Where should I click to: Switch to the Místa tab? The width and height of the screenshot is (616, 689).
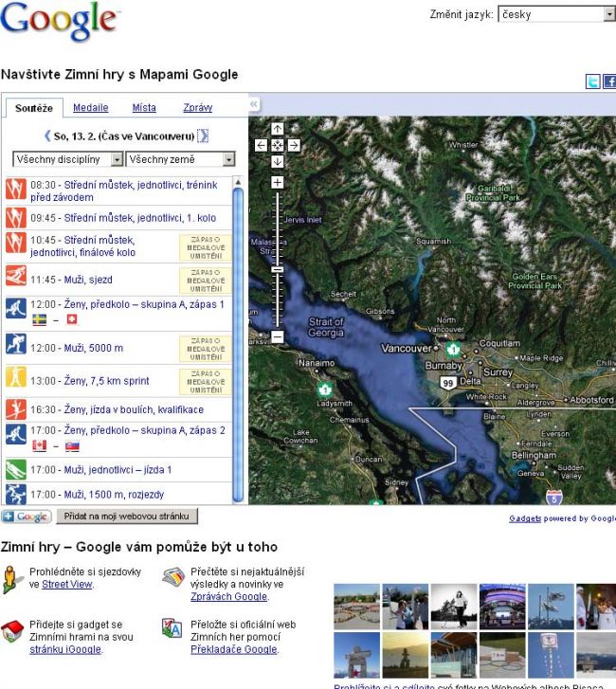144,107
